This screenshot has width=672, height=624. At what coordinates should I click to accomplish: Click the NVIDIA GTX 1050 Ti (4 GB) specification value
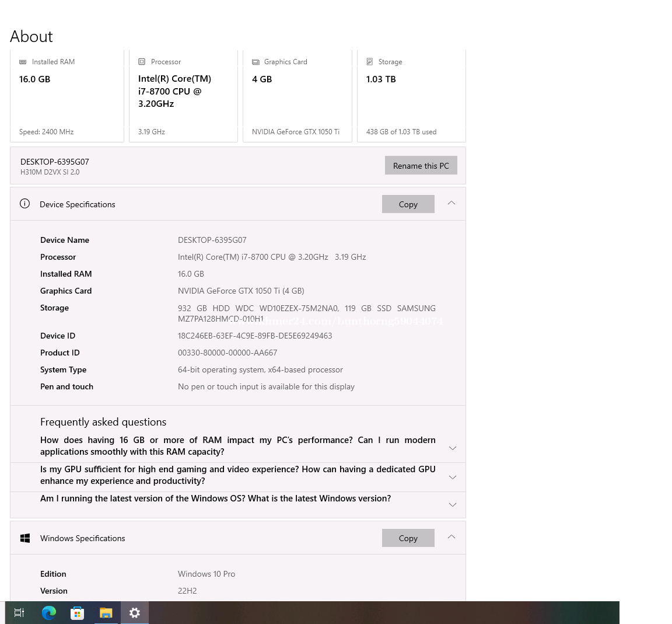pos(241,291)
